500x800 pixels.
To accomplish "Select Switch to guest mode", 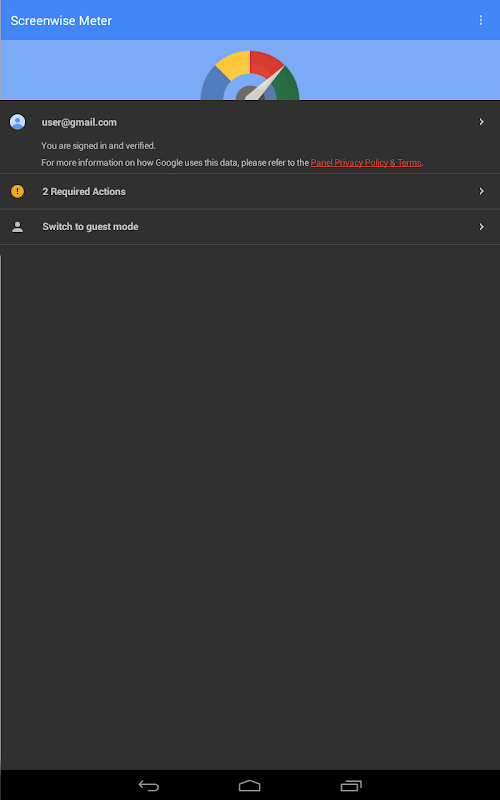I will tap(250, 227).
